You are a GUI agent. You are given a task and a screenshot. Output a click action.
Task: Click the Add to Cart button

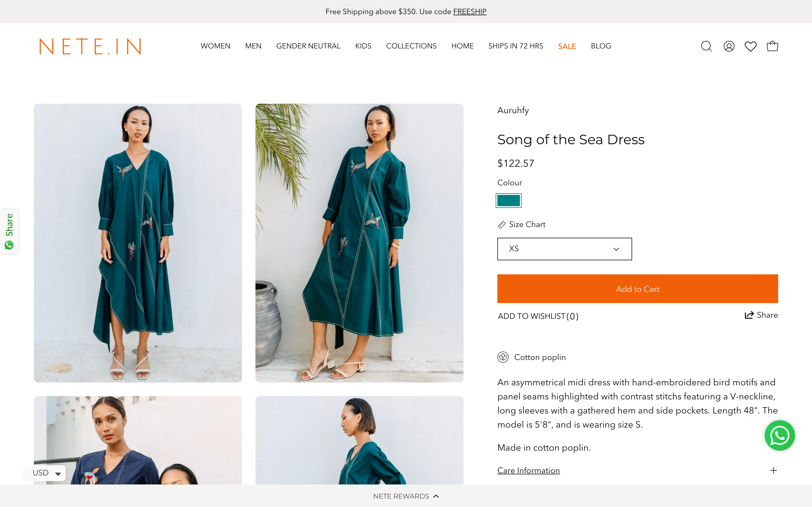pyautogui.click(x=637, y=288)
